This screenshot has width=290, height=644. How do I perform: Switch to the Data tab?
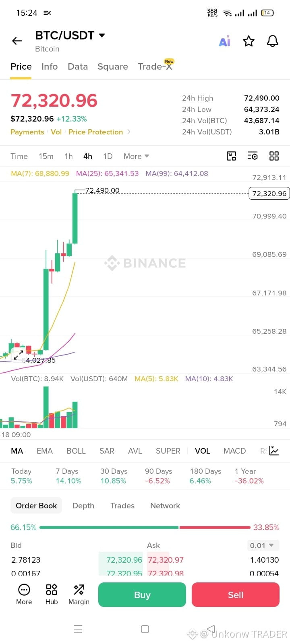tap(78, 66)
